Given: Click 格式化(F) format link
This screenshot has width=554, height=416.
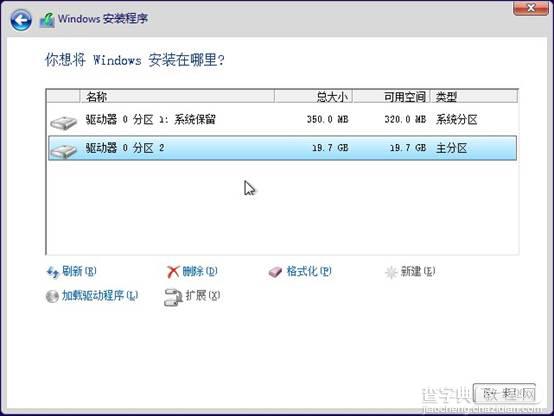Looking at the screenshot, I should pyautogui.click(x=309, y=271).
